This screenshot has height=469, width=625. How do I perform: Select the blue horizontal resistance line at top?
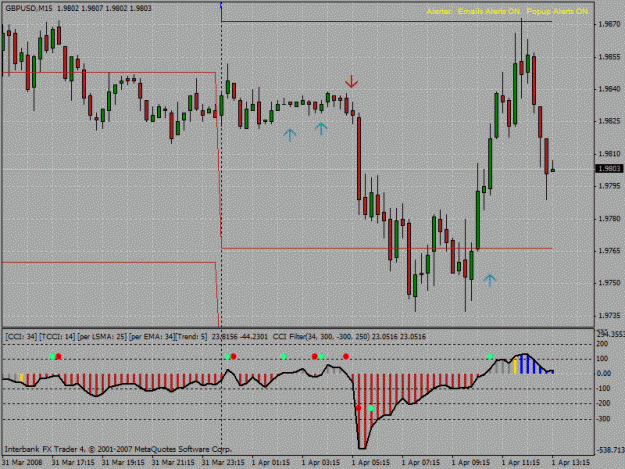pos(387,22)
